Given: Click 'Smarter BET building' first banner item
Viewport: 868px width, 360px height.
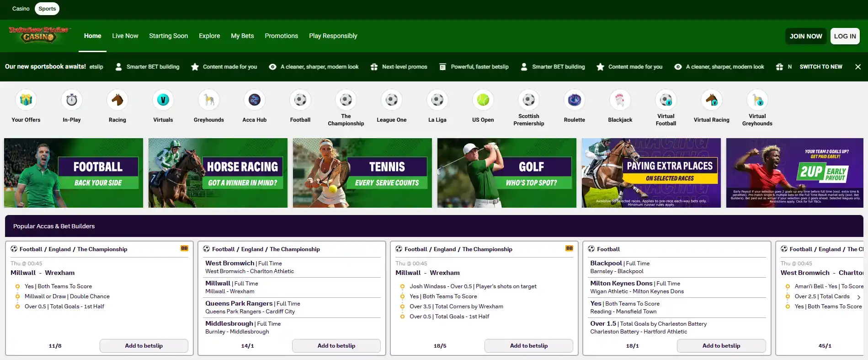Looking at the screenshot, I should pyautogui.click(x=147, y=67).
